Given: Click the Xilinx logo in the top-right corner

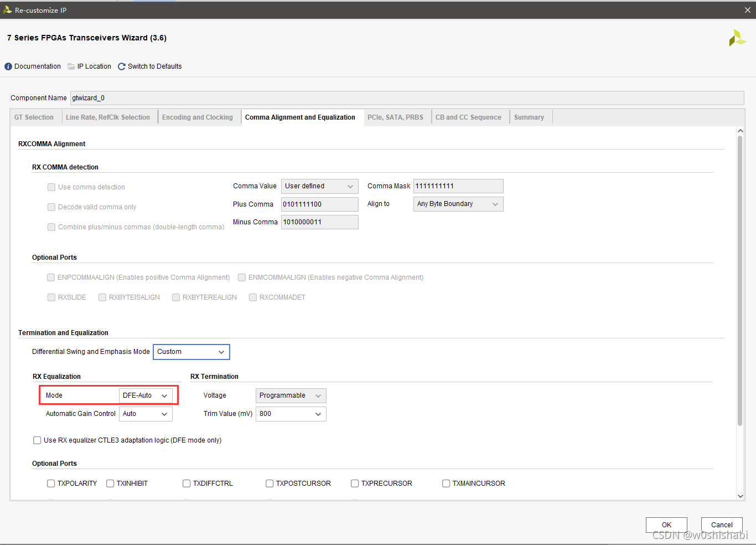Looking at the screenshot, I should coord(737,38).
